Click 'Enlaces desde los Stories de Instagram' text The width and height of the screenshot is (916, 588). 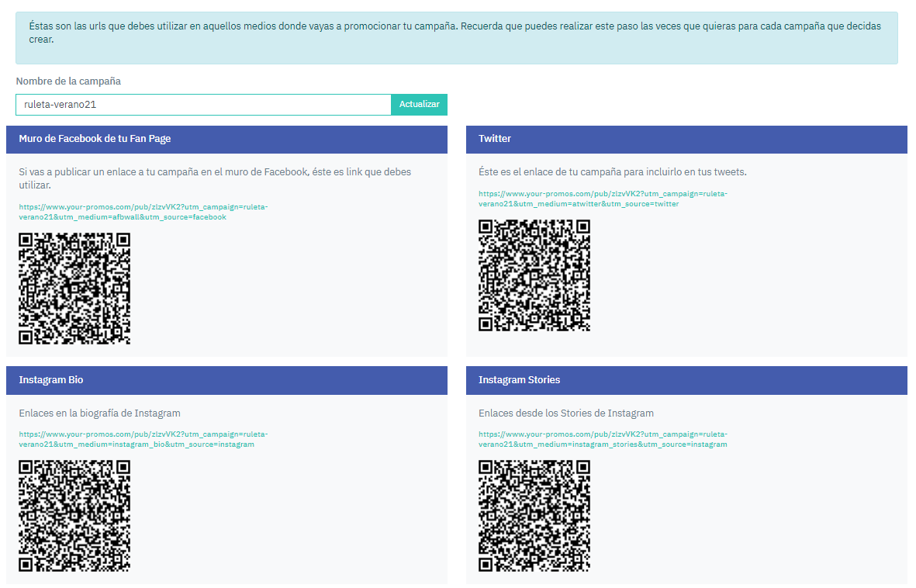click(566, 413)
